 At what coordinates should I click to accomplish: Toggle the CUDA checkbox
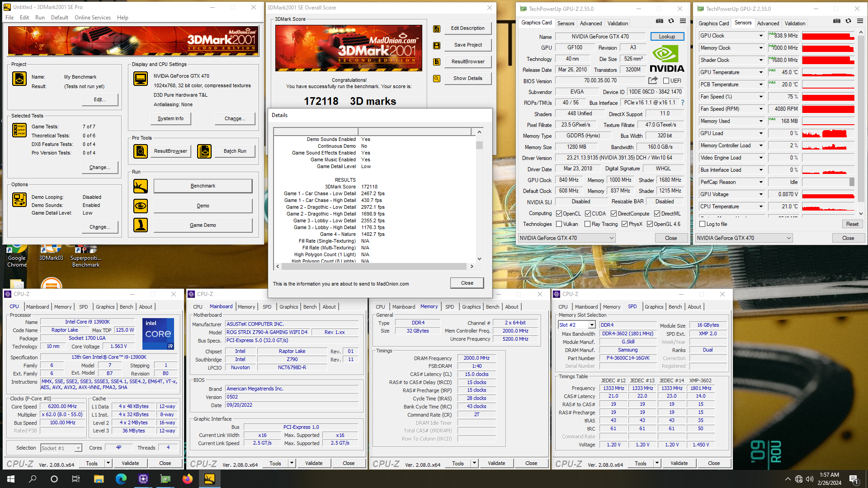588,214
